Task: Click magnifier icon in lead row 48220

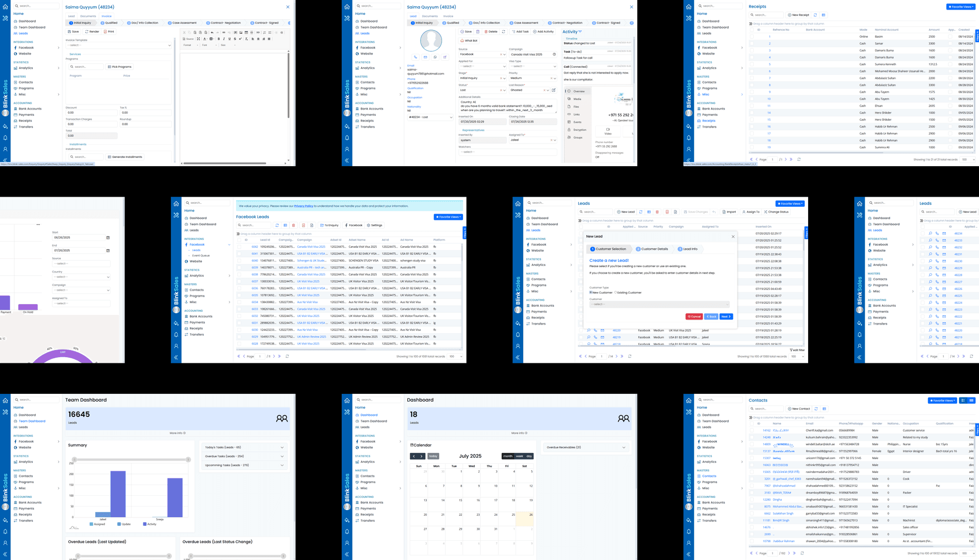Action: coord(588,330)
